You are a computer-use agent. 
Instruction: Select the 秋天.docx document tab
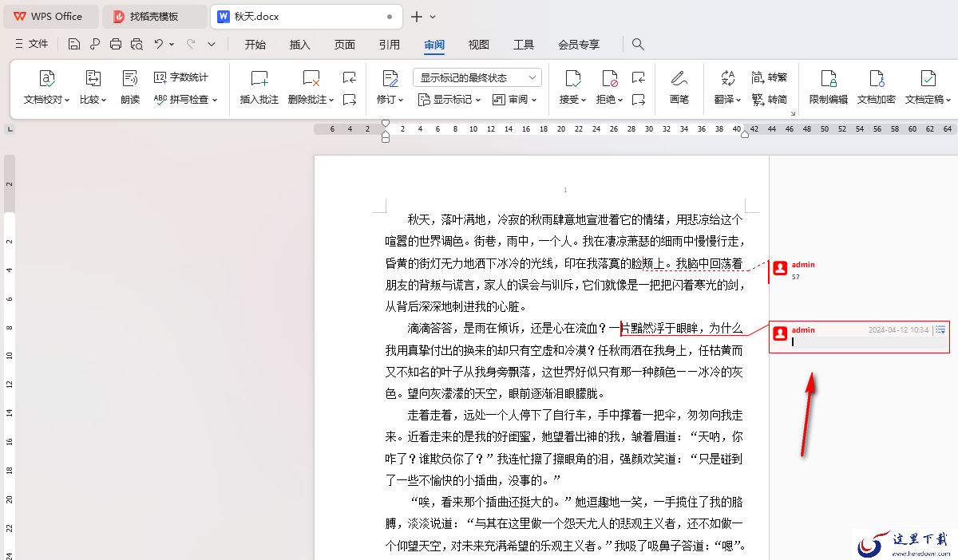pyautogui.click(x=306, y=16)
